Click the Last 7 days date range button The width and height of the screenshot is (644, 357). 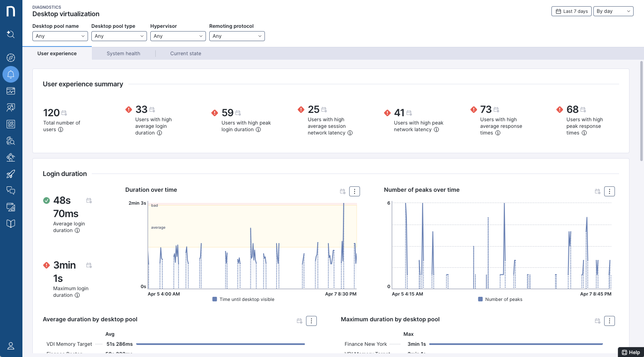pos(571,11)
